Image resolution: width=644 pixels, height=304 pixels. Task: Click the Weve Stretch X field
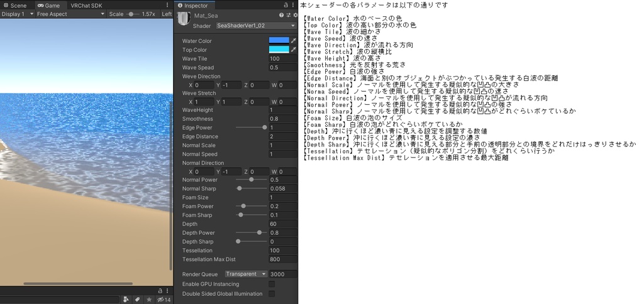click(x=204, y=102)
